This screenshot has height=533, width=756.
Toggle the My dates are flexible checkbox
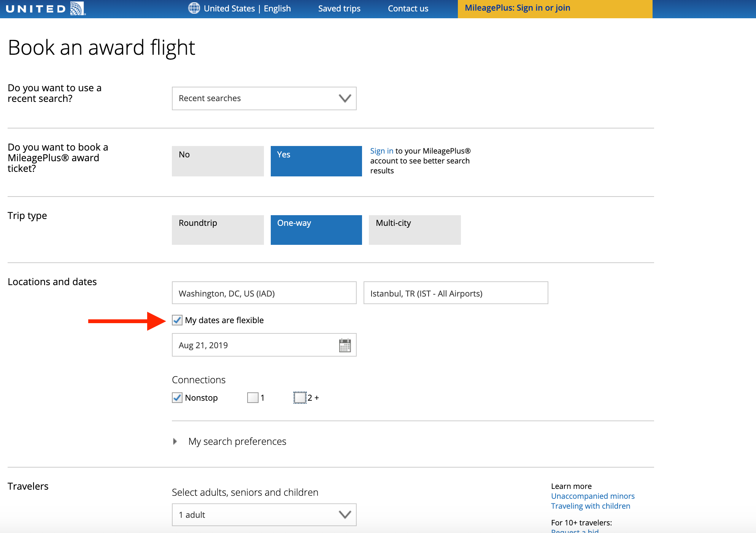pyautogui.click(x=177, y=320)
